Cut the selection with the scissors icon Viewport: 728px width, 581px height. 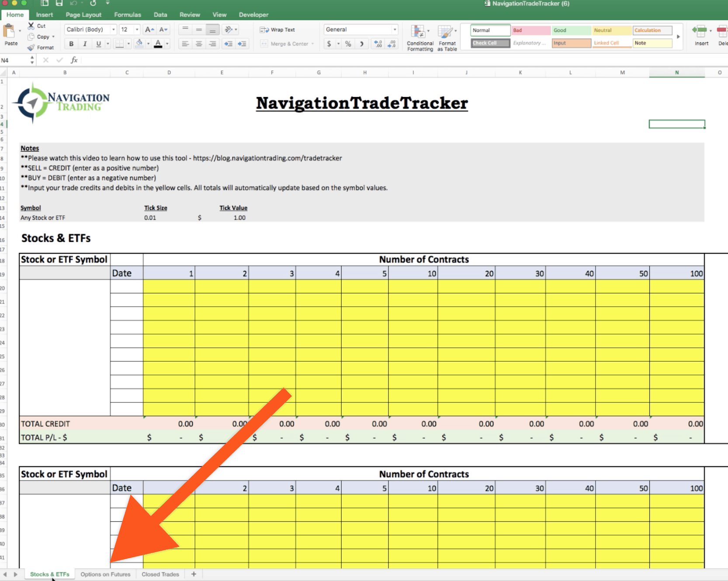[31, 26]
